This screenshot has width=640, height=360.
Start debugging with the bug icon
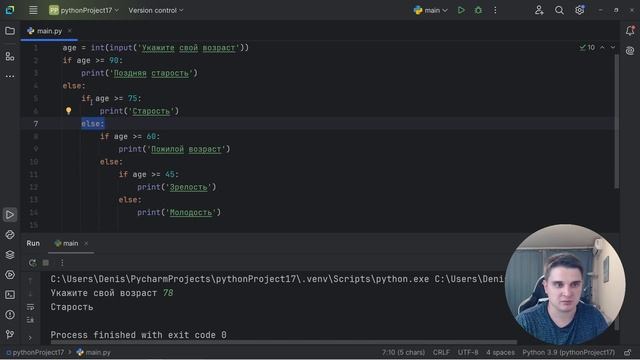(478, 10)
